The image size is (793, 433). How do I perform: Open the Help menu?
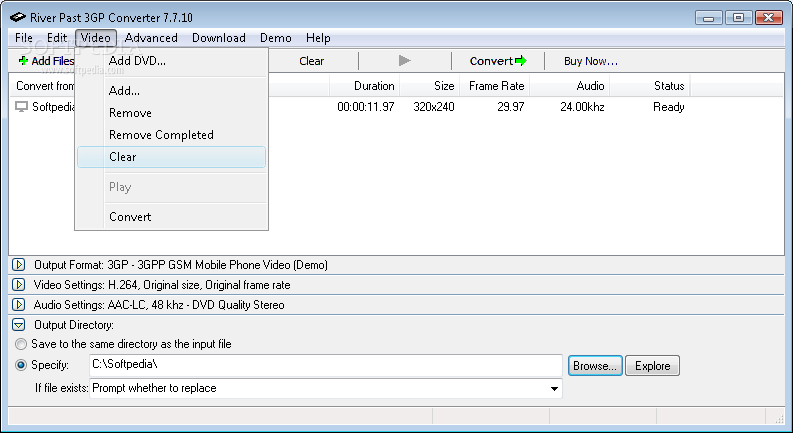tap(318, 38)
